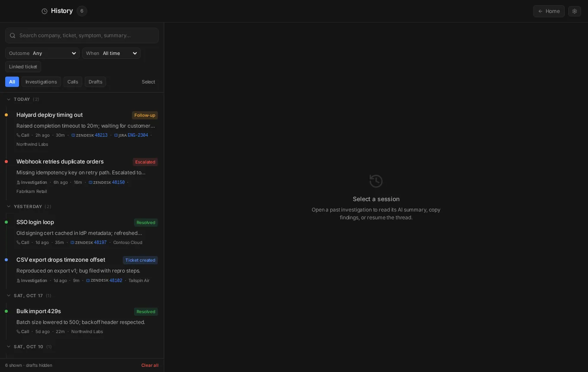Click the History clock icon
This screenshot has width=588, height=372.
point(45,11)
